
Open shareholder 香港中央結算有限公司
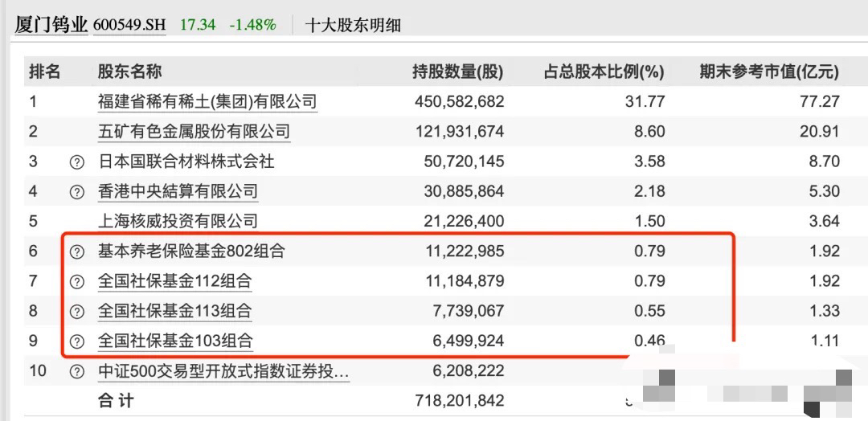[178, 191]
